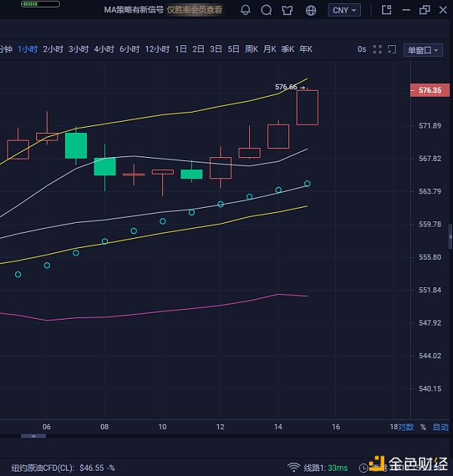Click the latest red candlestick
Screen dimensions: 453x476
point(307,107)
